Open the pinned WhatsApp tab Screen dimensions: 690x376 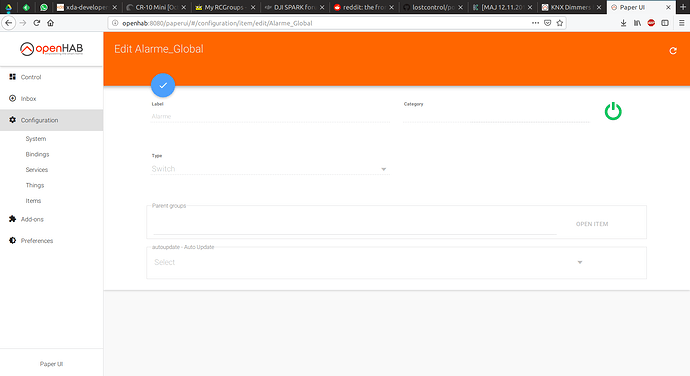[x=44, y=7]
